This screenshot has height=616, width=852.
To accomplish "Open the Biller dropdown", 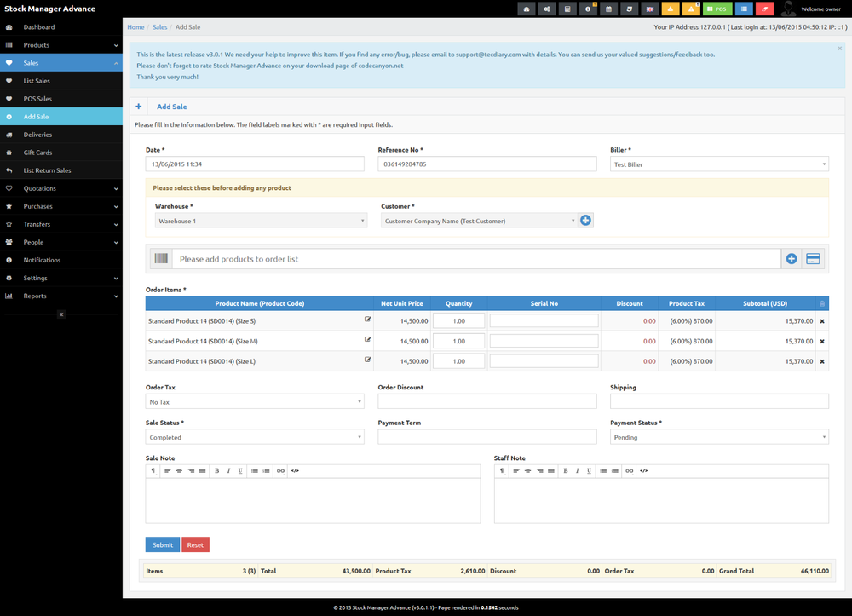I will click(x=720, y=164).
